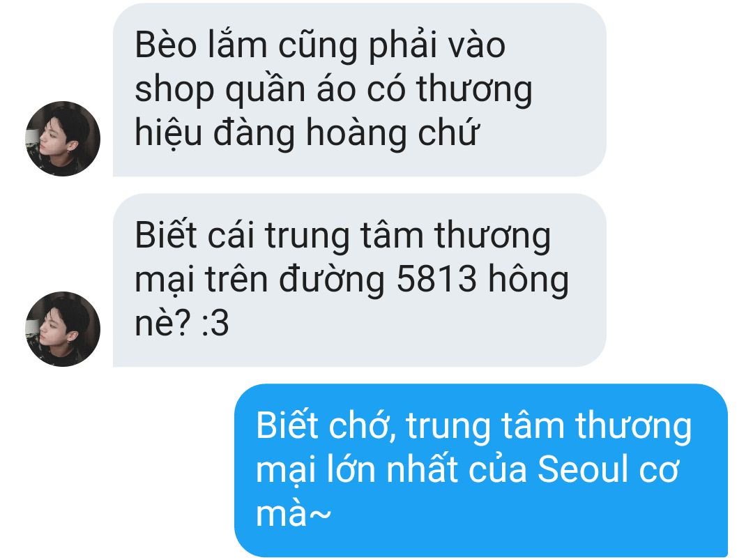753x560 pixels.
Task: Click the word 'Seoul' in blue bubble
Action: click(582, 468)
